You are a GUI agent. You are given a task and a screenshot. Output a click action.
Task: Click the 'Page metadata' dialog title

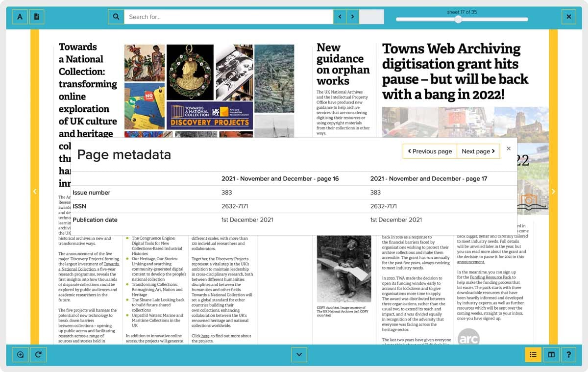click(124, 155)
